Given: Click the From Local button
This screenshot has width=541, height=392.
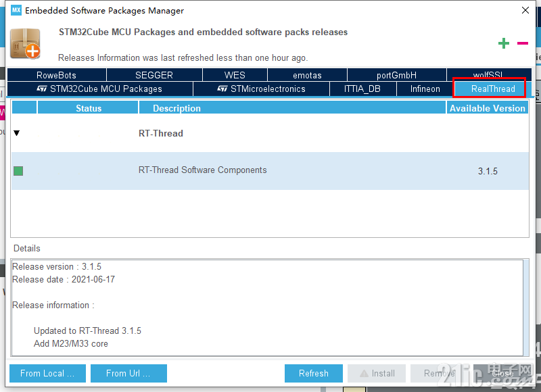Looking at the screenshot, I should coord(47,373).
